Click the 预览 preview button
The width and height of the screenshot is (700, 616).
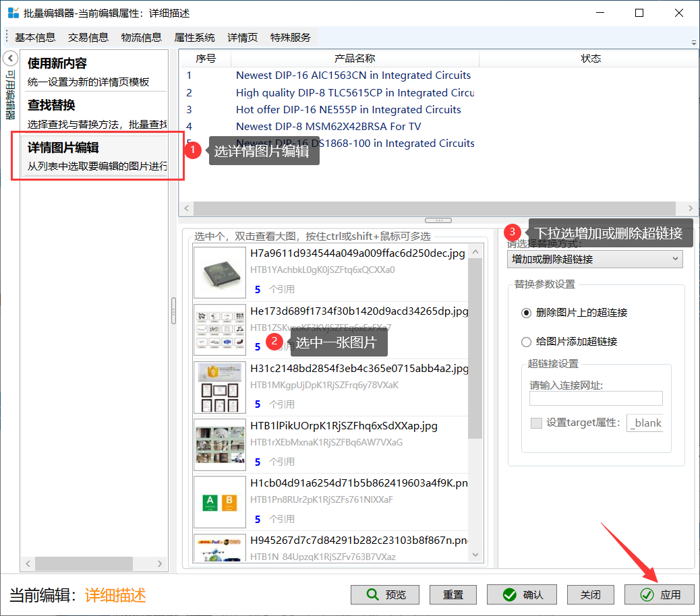coord(385,594)
